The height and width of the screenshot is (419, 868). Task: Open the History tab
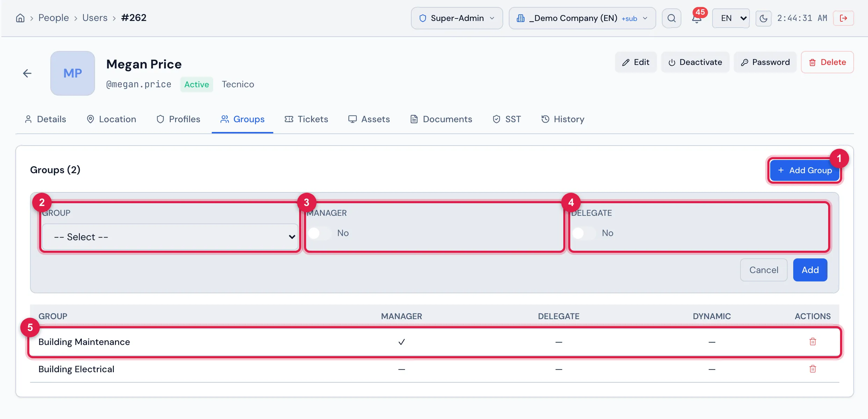[x=563, y=119]
